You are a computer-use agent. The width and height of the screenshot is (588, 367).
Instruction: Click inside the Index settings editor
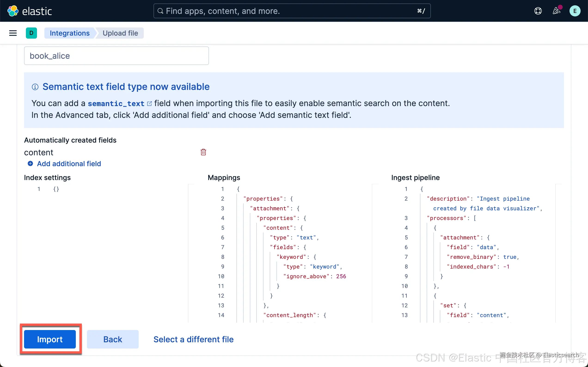(107, 243)
